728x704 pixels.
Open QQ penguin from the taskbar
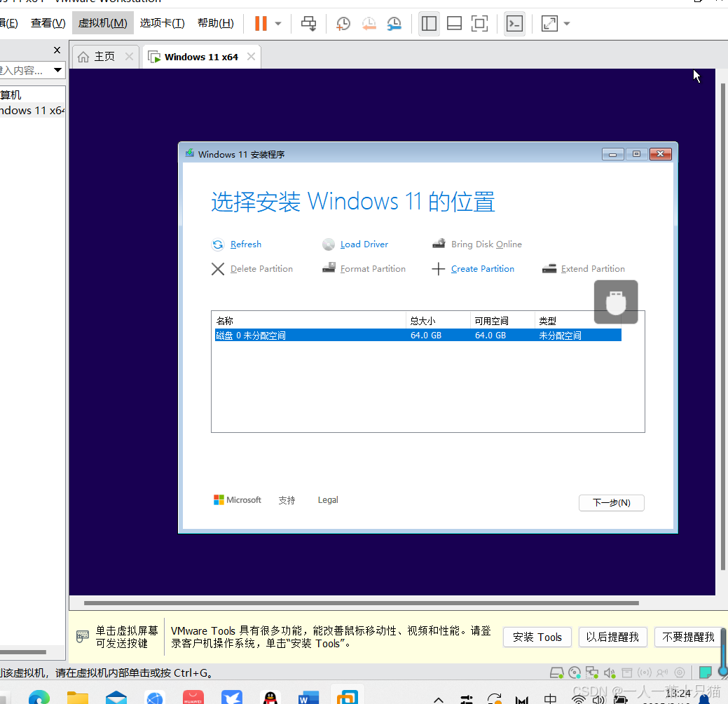(270, 698)
